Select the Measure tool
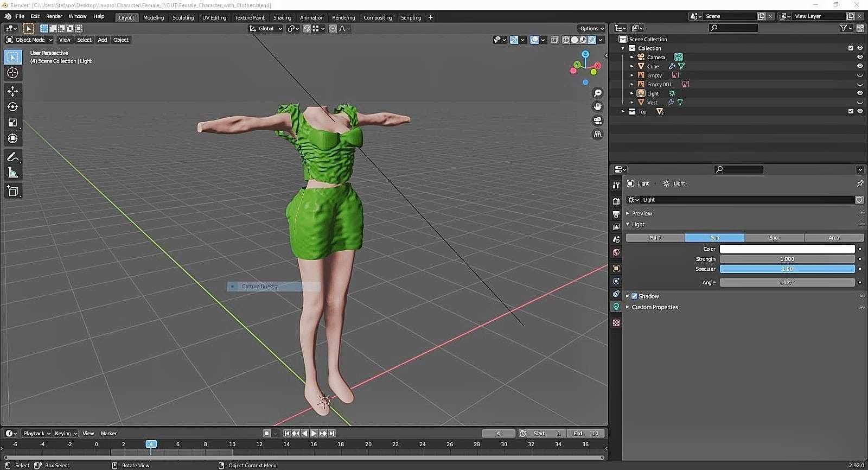This screenshot has height=470, width=868. (12, 173)
